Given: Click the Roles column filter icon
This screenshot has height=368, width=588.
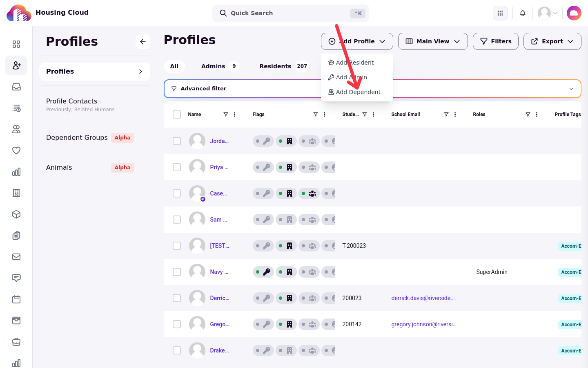Looking at the screenshot, I should [528, 114].
